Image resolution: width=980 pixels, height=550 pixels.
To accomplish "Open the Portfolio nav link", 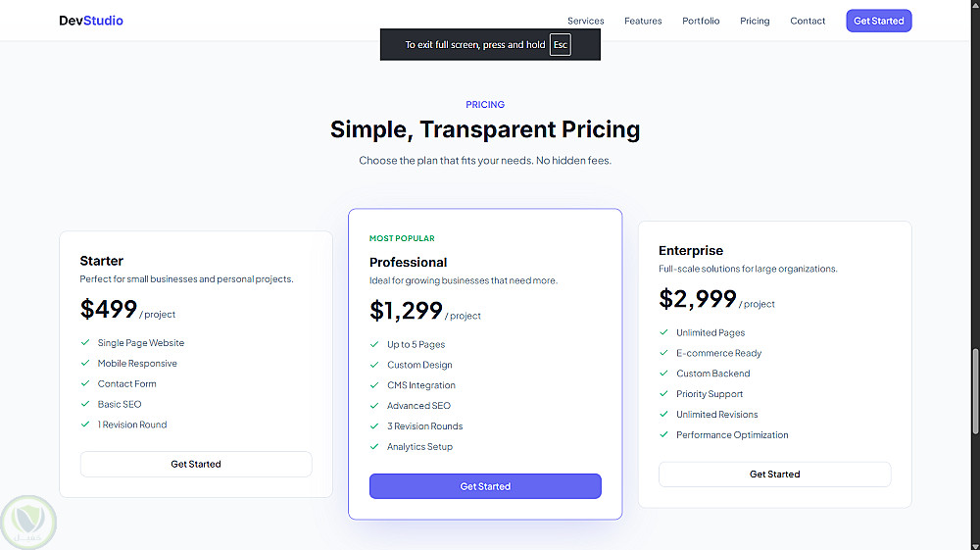I will pos(701,21).
